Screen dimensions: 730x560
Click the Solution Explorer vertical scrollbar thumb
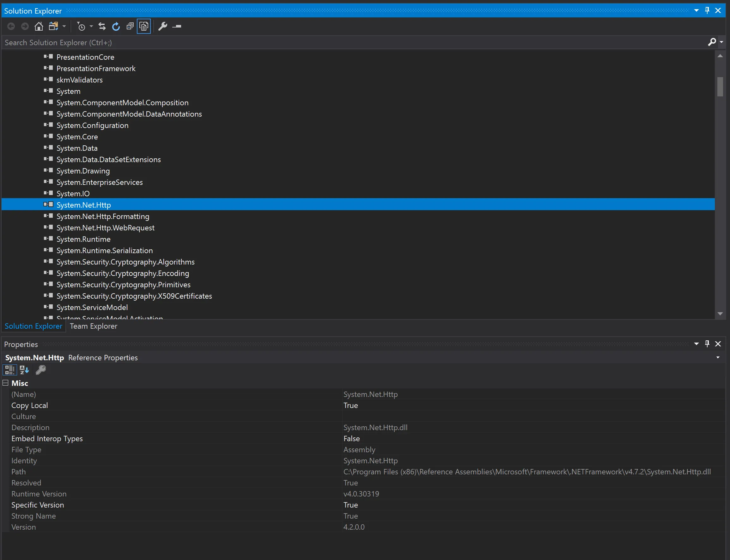[720, 87]
